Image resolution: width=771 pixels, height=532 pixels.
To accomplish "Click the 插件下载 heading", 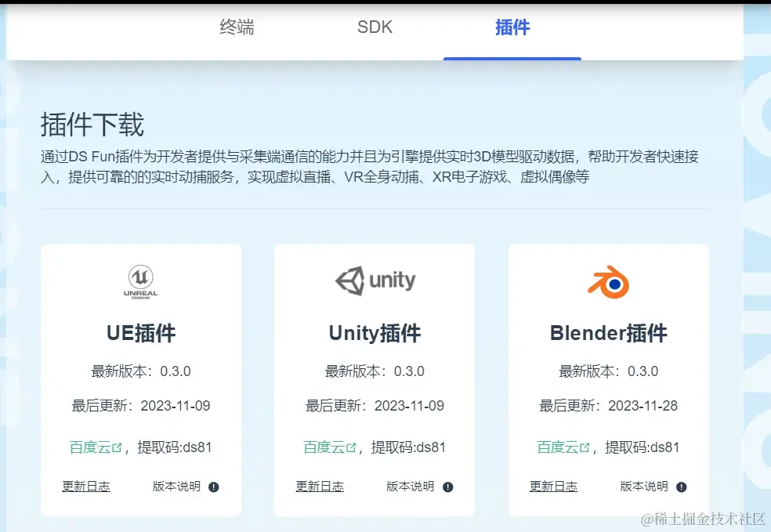I will click(x=92, y=125).
